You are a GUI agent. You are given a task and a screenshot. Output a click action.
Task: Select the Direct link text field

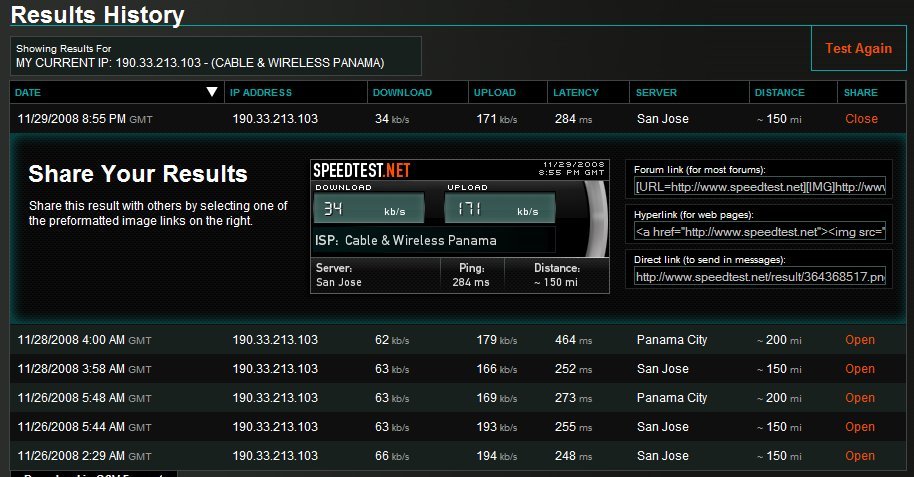(x=760, y=276)
